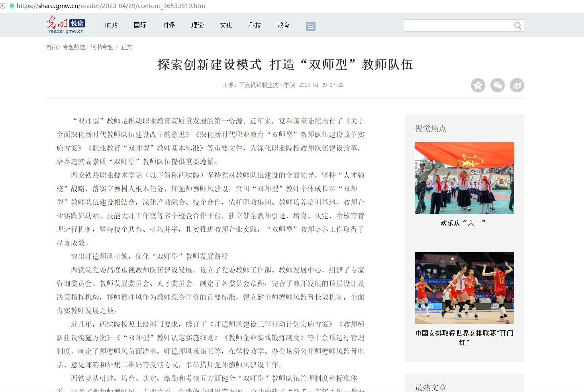
Task: Select the 理论 navigation item
Action: [x=197, y=25]
